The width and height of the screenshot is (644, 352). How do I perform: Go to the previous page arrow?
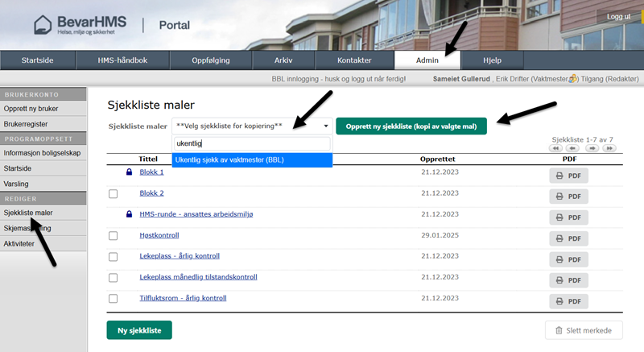(572, 148)
